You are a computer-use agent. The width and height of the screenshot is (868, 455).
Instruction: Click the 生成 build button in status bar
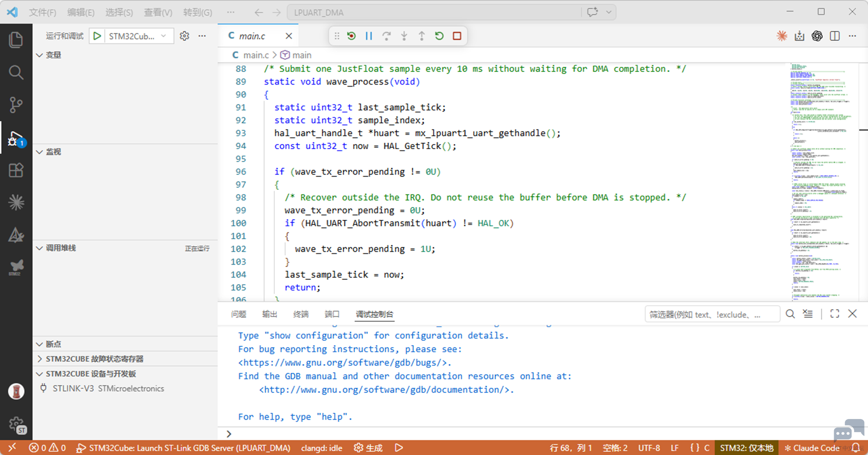click(x=368, y=448)
